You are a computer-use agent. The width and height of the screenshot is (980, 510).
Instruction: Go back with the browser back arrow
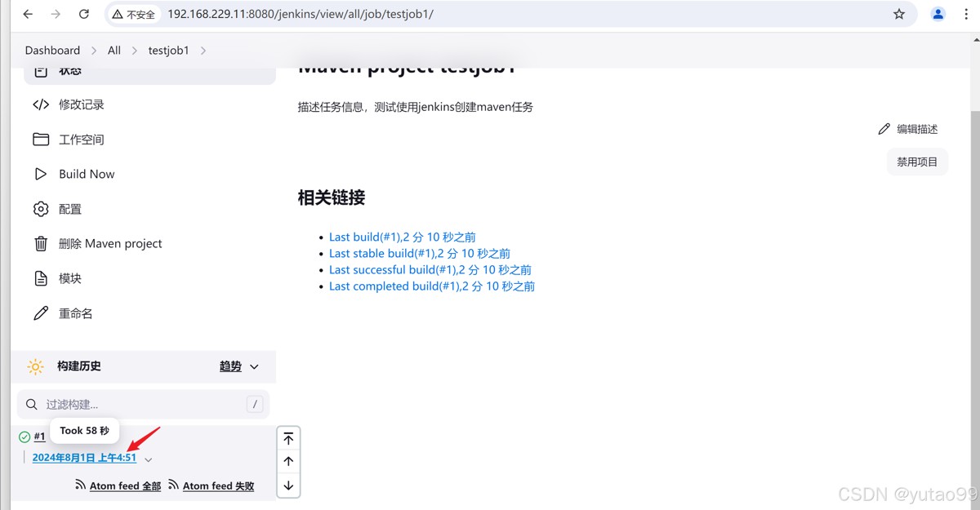point(28,14)
